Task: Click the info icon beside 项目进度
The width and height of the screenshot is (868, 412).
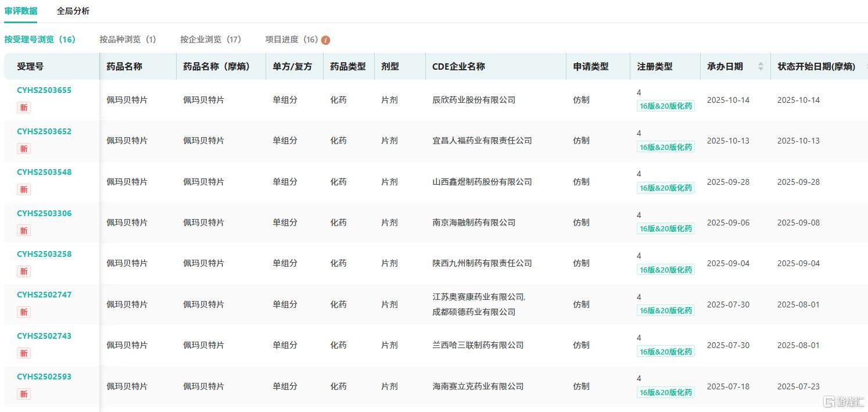Action: (325, 40)
